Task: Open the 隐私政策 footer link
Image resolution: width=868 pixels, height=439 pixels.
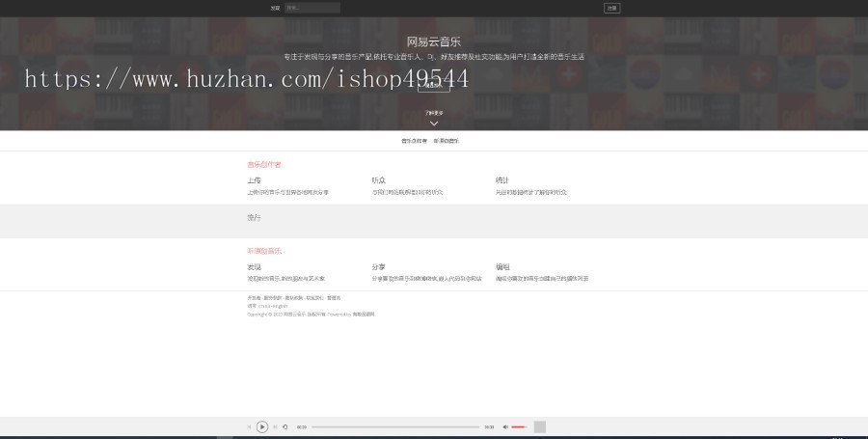Action: (x=294, y=298)
